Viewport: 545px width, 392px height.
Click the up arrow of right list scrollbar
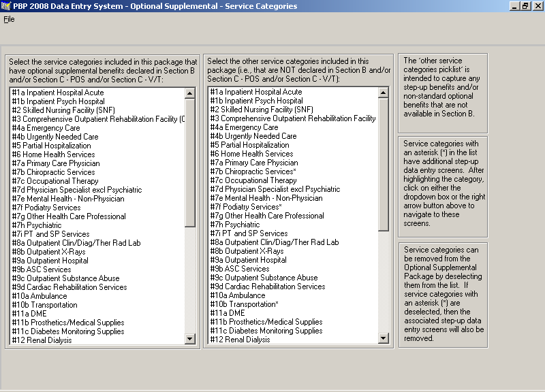coord(383,93)
